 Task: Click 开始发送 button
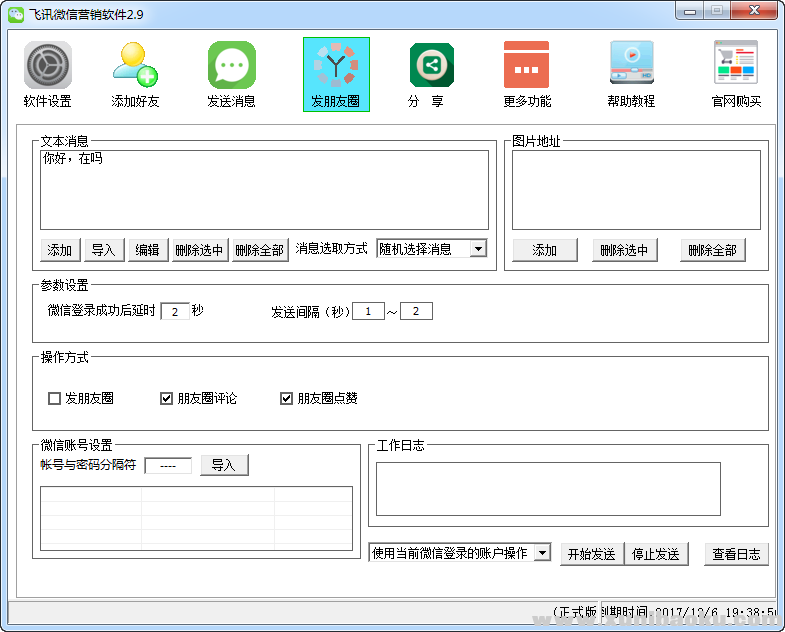pos(591,554)
